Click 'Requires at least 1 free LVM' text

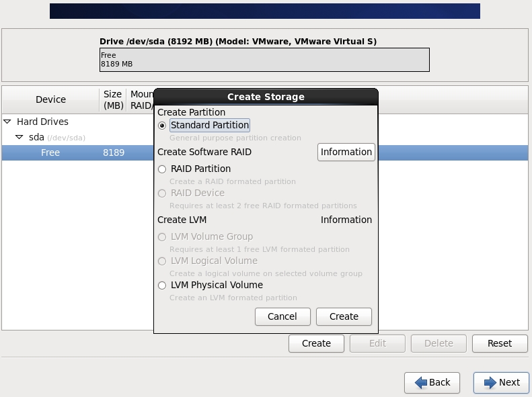click(x=259, y=250)
